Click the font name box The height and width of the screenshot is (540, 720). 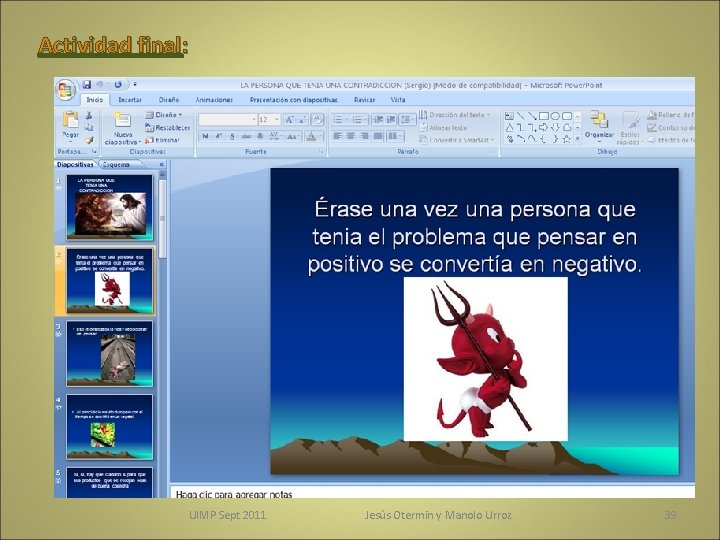tap(228, 120)
